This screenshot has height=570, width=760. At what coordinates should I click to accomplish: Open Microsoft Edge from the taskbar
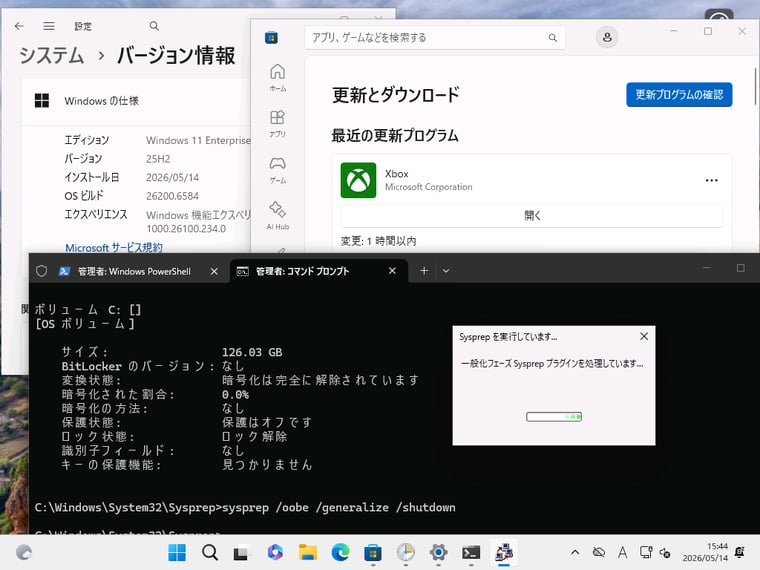340,552
